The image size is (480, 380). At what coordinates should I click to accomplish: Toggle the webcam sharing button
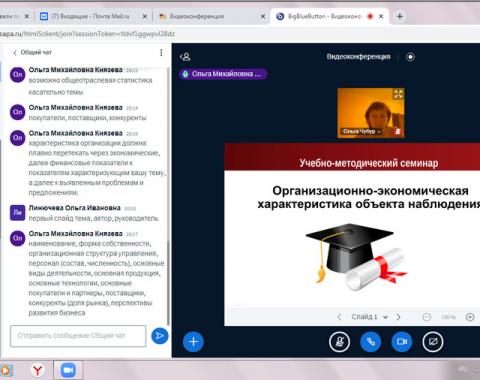point(402,342)
